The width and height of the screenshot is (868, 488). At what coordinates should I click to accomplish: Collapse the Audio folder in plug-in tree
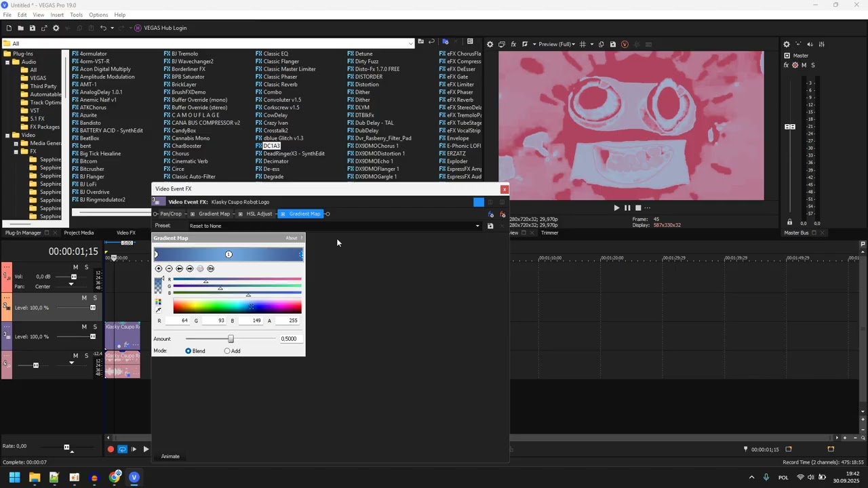[7, 62]
